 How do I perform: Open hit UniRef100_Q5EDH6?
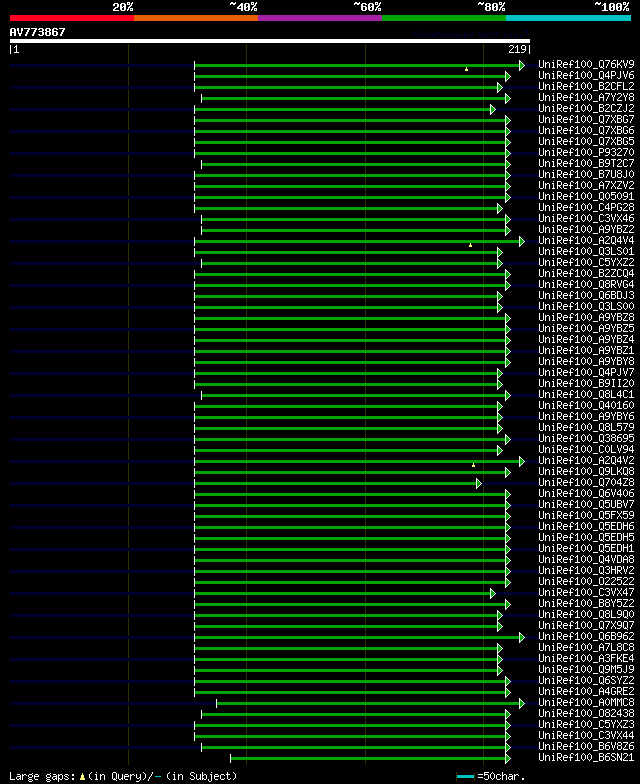point(586,526)
